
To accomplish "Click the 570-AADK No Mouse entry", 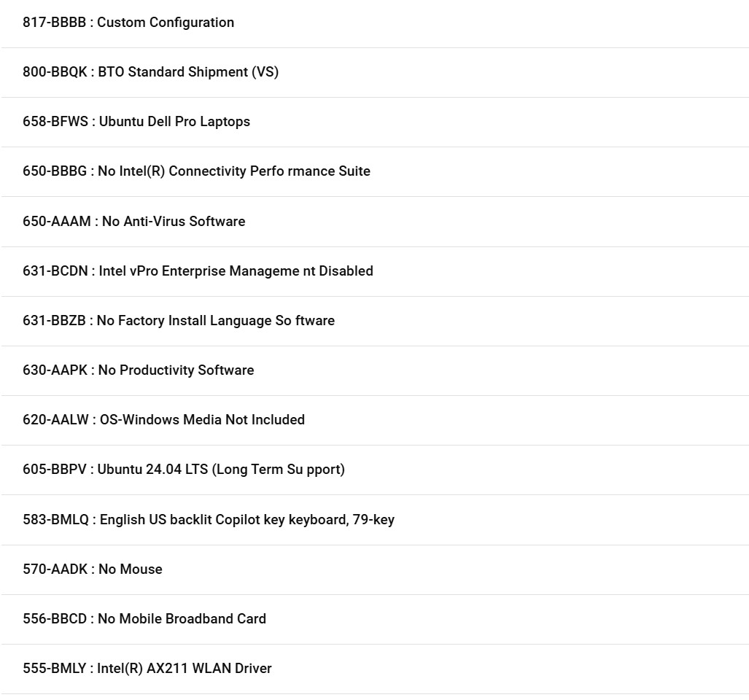I will tap(375, 570).
